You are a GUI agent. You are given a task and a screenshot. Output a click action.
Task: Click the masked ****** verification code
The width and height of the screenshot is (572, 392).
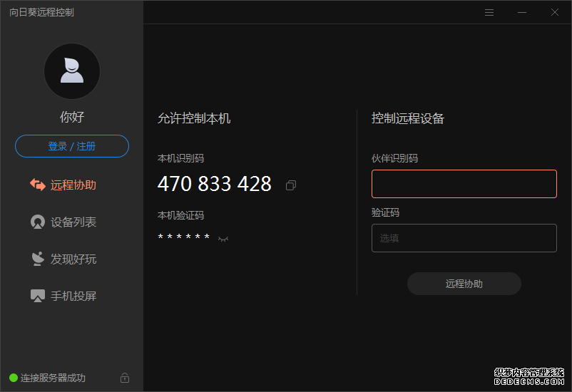tap(184, 237)
